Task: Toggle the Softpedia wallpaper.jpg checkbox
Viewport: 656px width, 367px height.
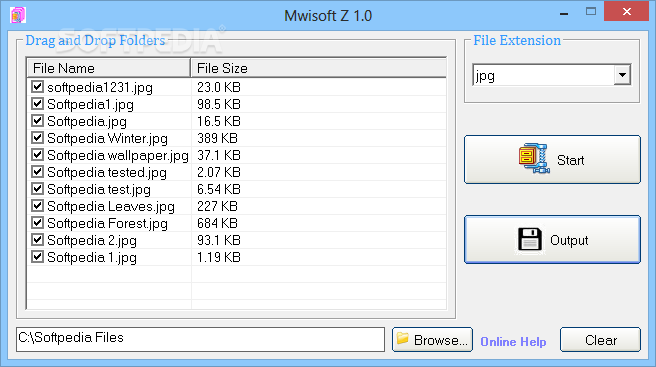Action: click(x=38, y=154)
